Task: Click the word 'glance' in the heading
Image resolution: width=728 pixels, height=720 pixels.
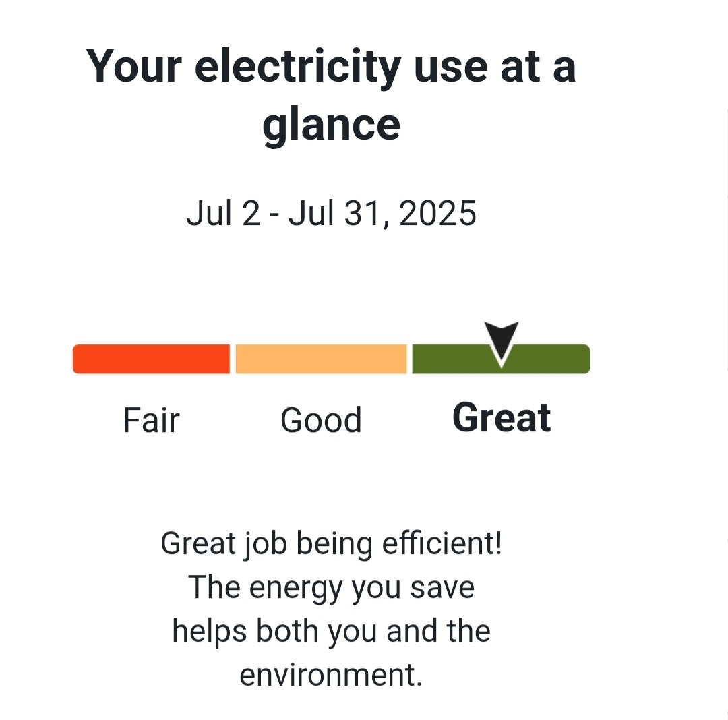Action: pyautogui.click(x=331, y=125)
